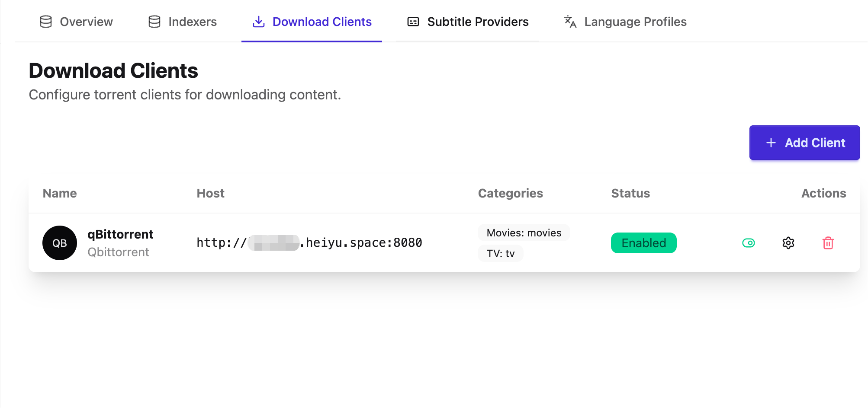Click the TV: tv category tag
The height and width of the screenshot is (408, 868).
(x=500, y=254)
